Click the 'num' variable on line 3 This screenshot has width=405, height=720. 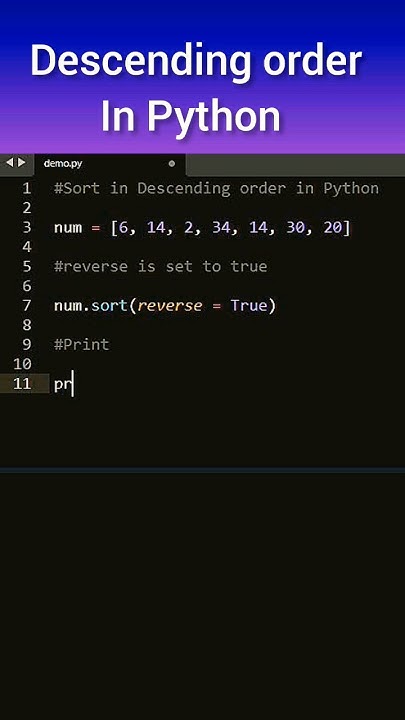[x=68, y=228]
